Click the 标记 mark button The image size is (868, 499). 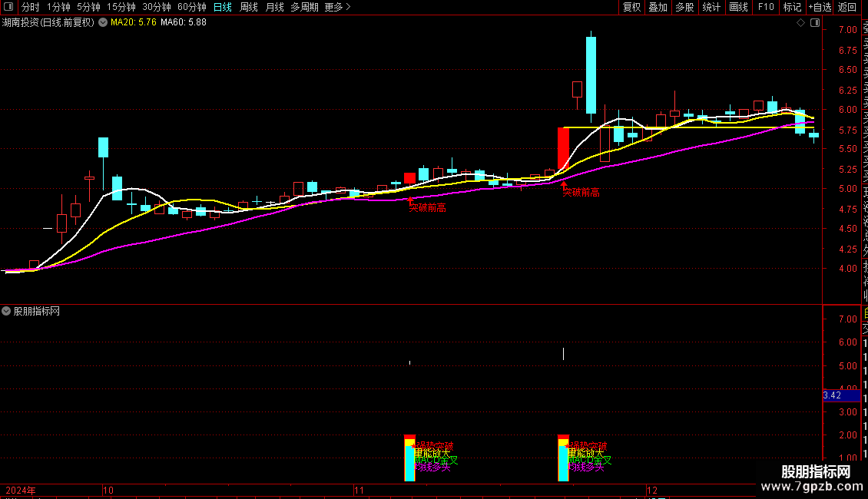[x=792, y=7]
